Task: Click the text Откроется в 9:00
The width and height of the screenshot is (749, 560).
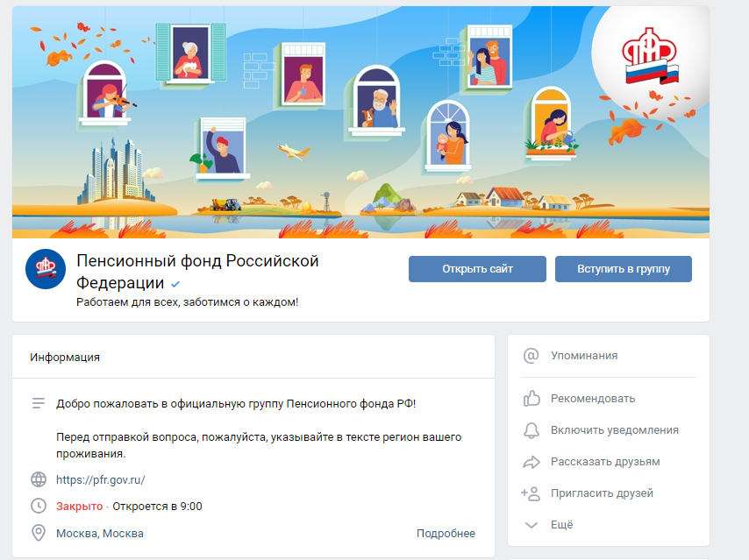Action: click(x=157, y=507)
